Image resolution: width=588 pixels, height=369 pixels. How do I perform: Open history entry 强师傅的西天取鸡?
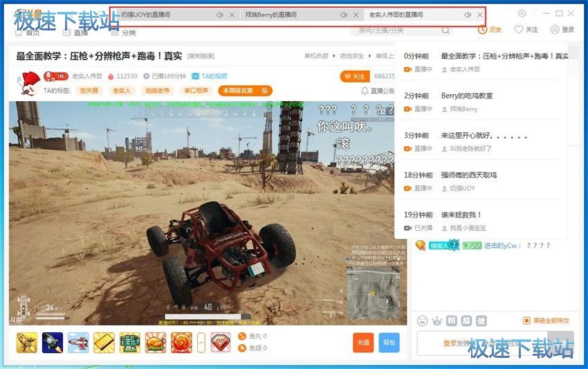click(481, 181)
